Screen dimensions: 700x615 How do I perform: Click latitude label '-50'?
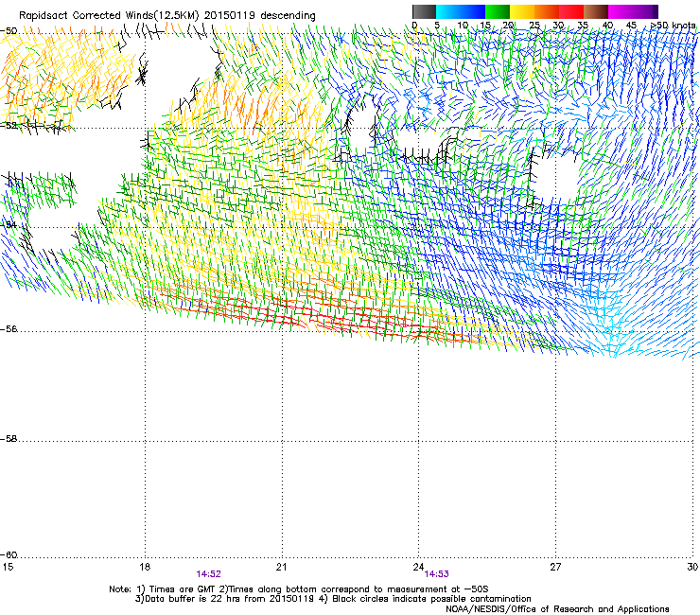[9, 31]
